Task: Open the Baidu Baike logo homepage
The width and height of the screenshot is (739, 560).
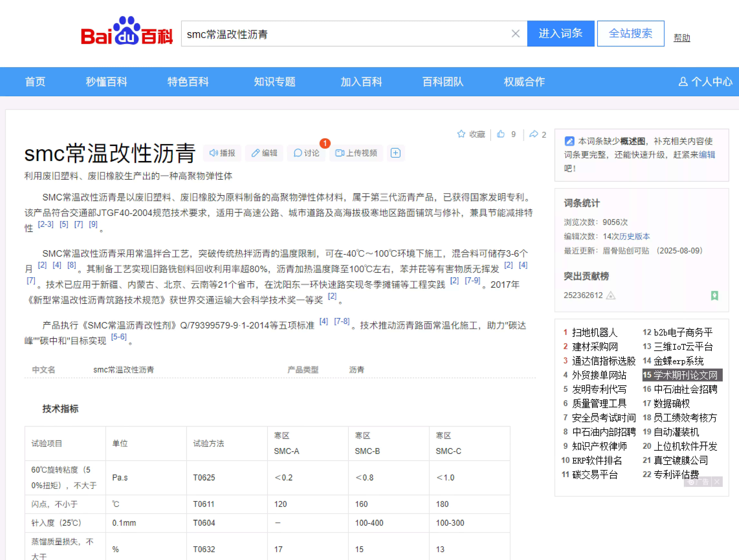Action: point(127,31)
